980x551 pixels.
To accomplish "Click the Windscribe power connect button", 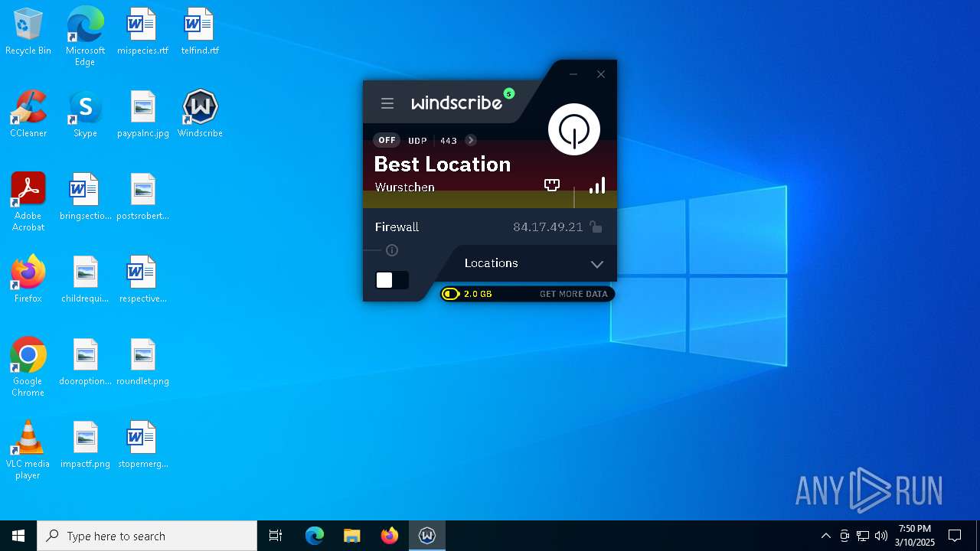I will 574,129.
